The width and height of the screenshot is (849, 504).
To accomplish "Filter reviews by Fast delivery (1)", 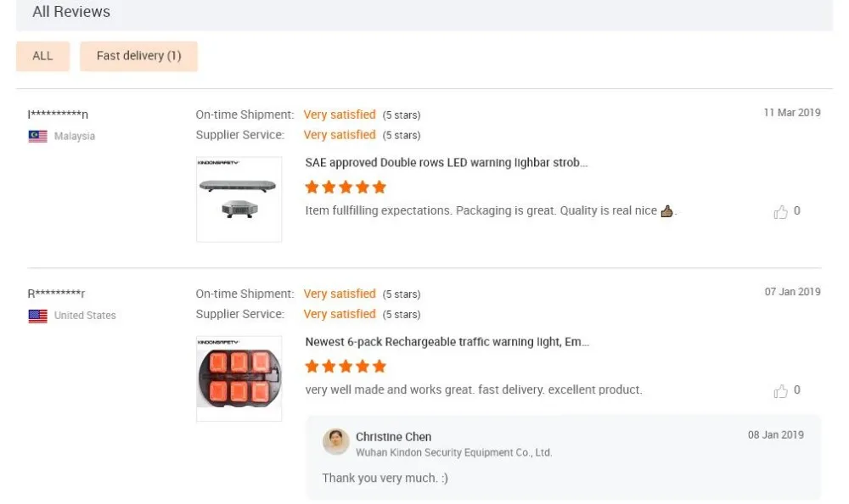I will [138, 56].
